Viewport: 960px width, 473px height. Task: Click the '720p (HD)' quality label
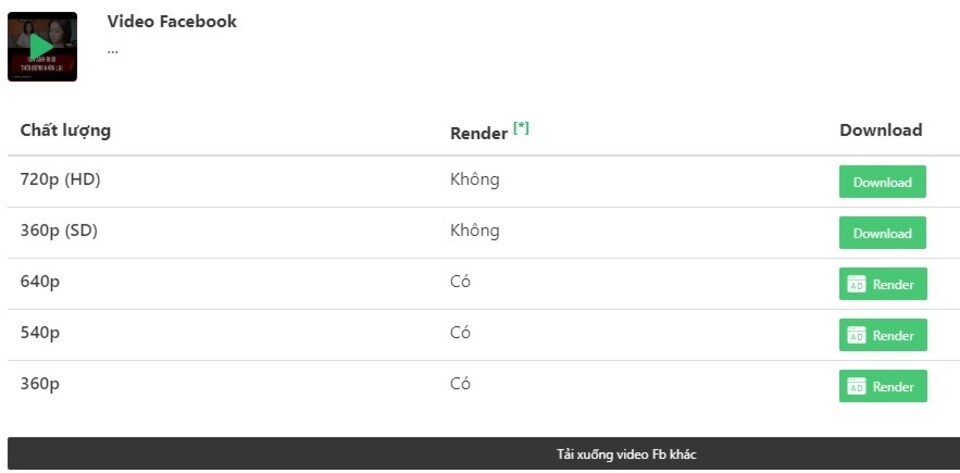(x=60, y=180)
